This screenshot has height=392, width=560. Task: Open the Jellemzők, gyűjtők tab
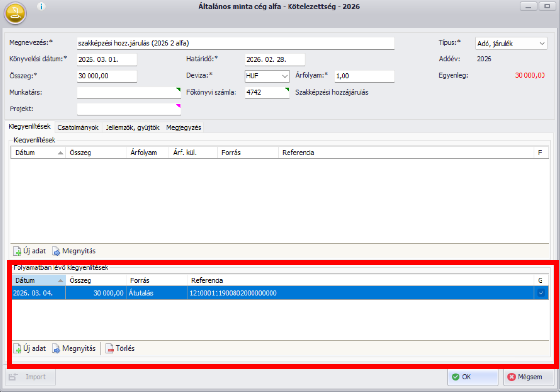pyautogui.click(x=132, y=127)
